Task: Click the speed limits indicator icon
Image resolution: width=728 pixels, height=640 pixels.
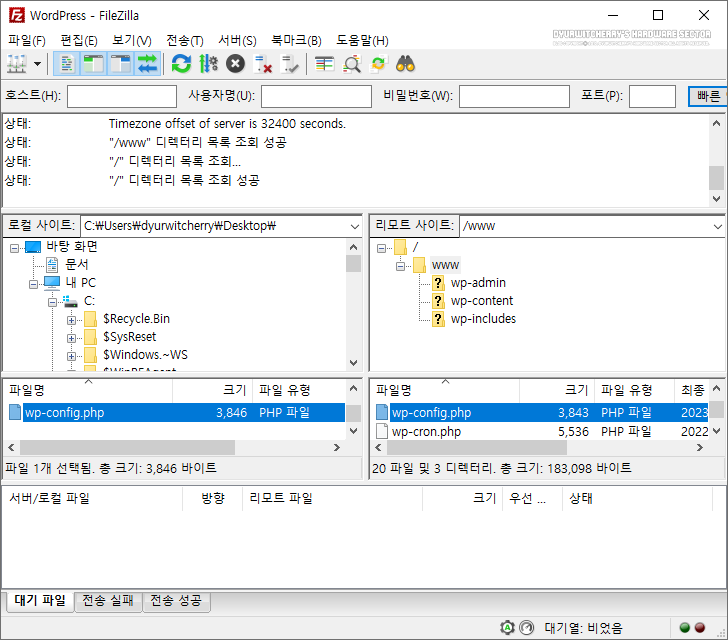Action: pos(526,628)
